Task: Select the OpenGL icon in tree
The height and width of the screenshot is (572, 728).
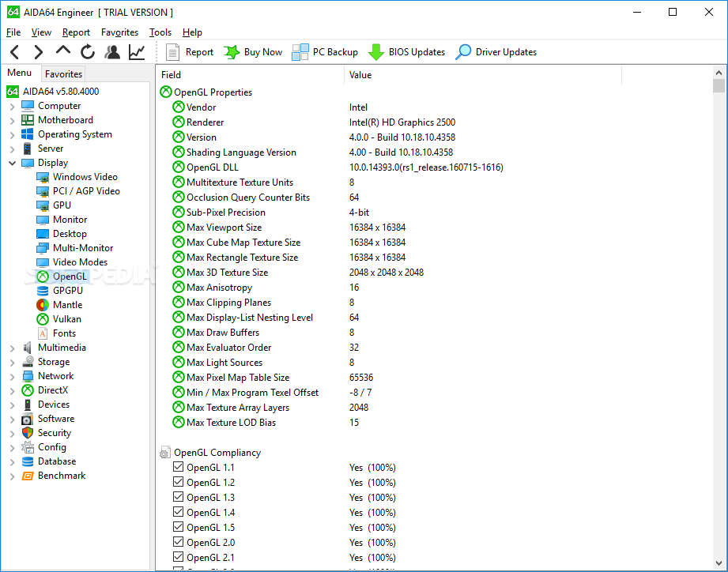Action: 43,277
